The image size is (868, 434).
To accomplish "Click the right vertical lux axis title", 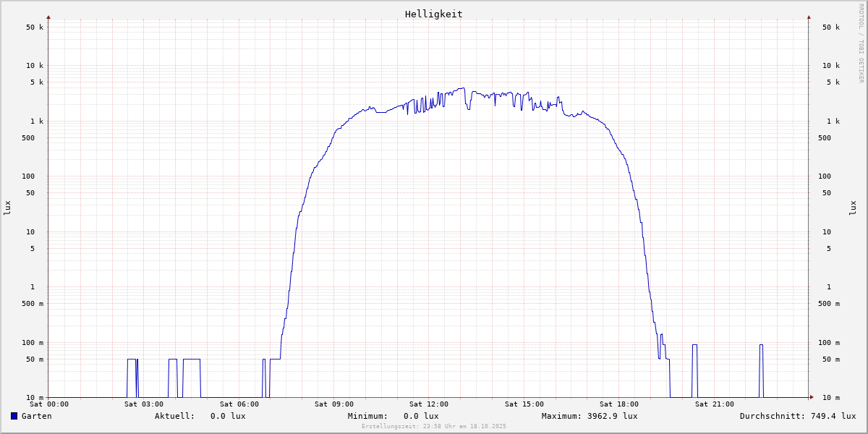I will pos(853,208).
